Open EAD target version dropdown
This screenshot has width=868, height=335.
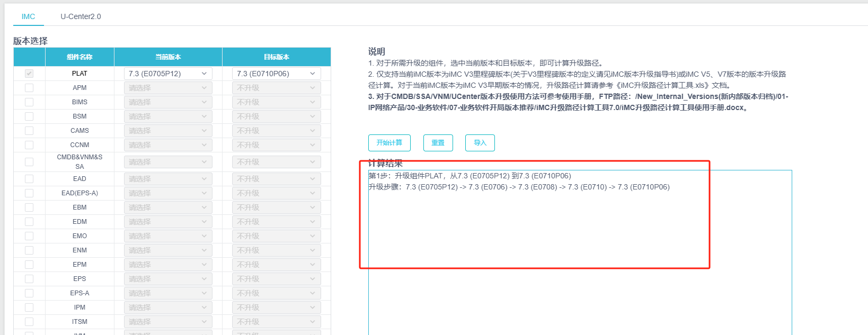276,179
